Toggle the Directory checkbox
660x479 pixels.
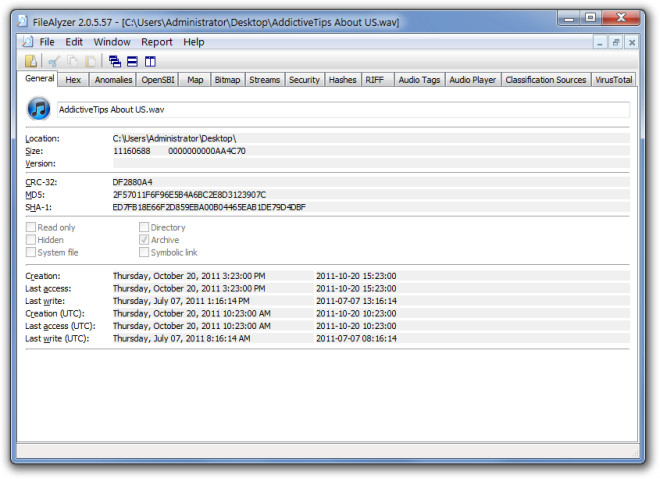(x=144, y=227)
